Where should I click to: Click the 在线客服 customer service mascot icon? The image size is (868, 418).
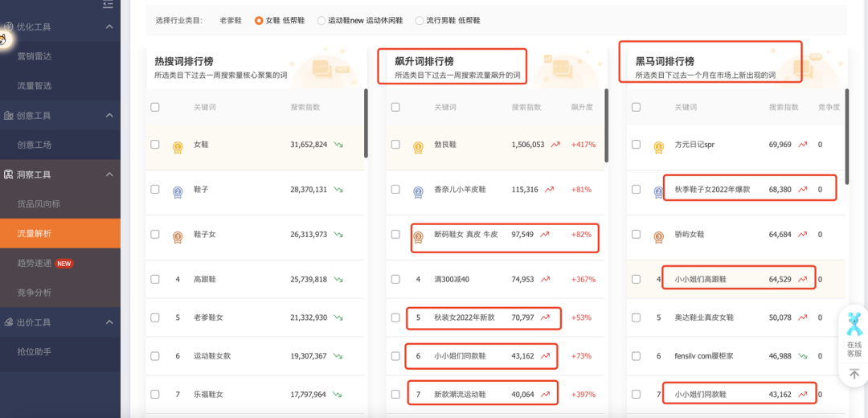[x=854, y=325]
